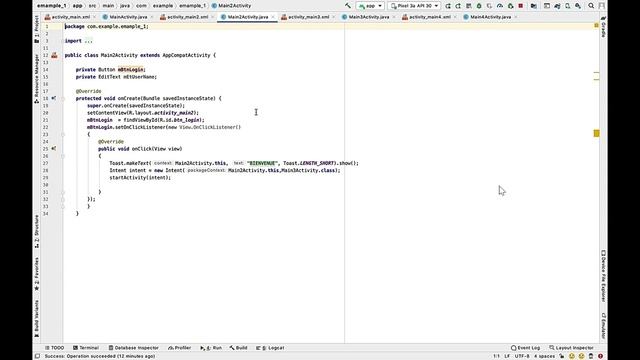The image size is (640, 360).
Task: Click the class gutter icon on line 12
Action: click(x=54, y=55)
